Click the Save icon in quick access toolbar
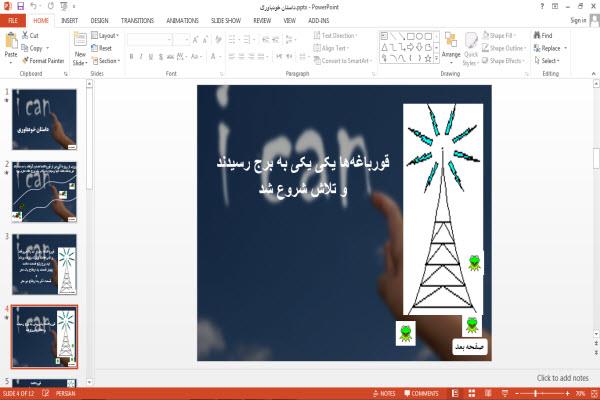This screenshot has height=400, width=600. (x=21, y=6)
